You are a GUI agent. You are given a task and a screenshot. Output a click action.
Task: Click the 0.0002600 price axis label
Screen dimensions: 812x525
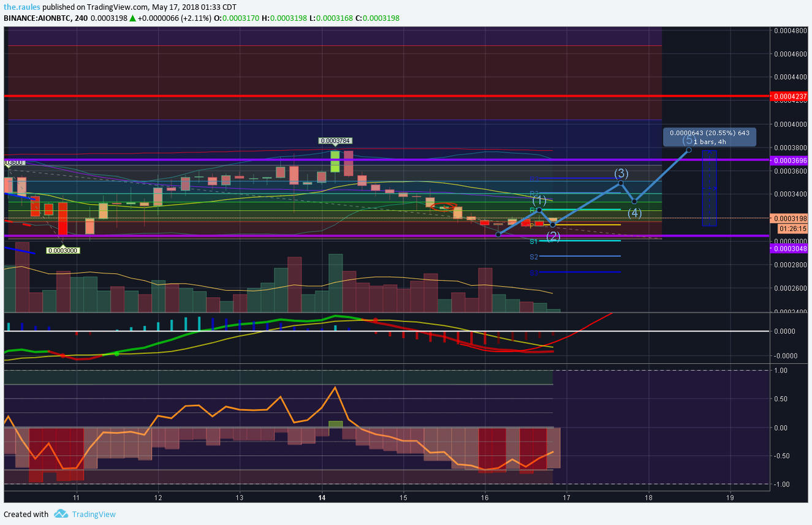pyautogui.click(x=791, y=288)
